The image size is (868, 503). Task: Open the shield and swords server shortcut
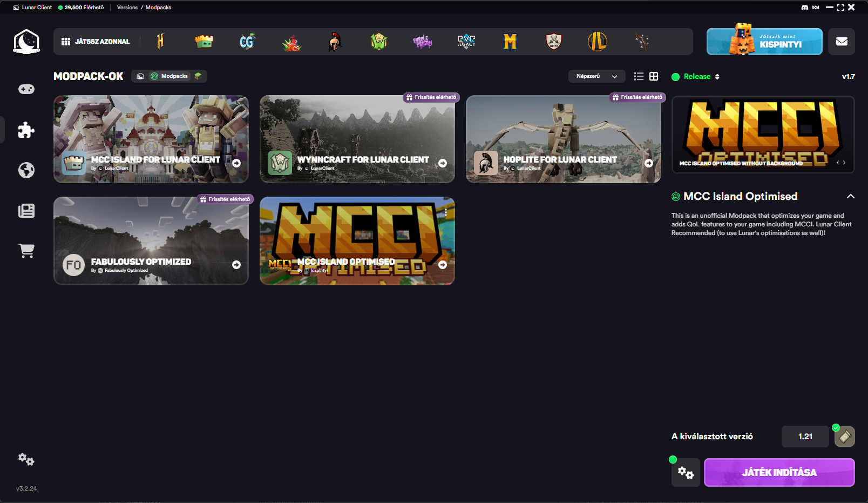tap(554, 42)
